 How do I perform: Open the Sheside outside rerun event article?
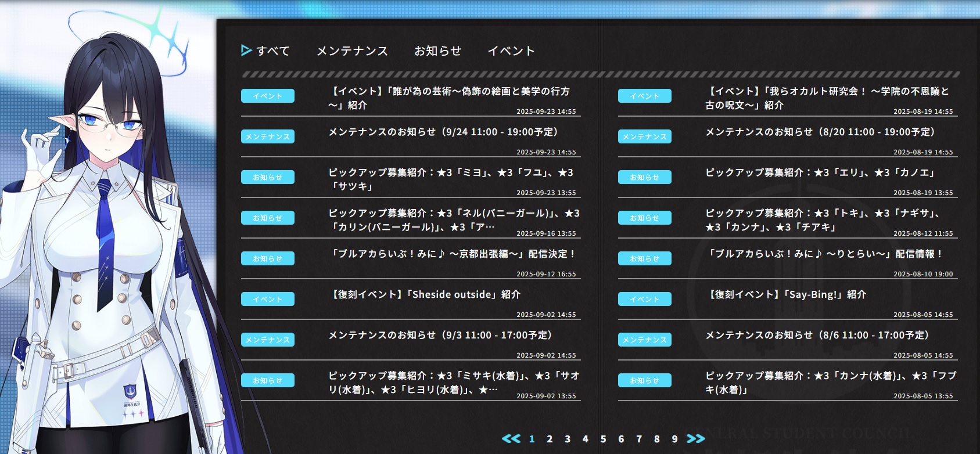point(425,295)
